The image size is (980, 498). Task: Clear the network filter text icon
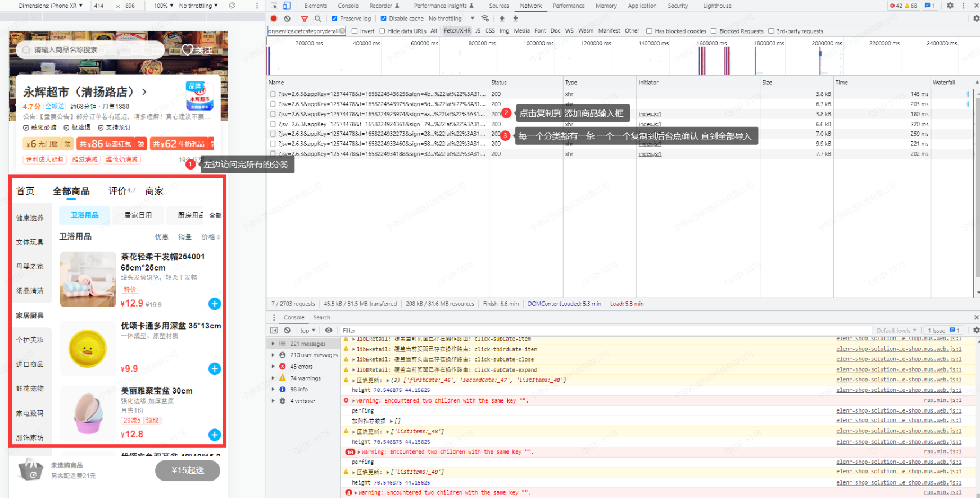pos(342,31)
